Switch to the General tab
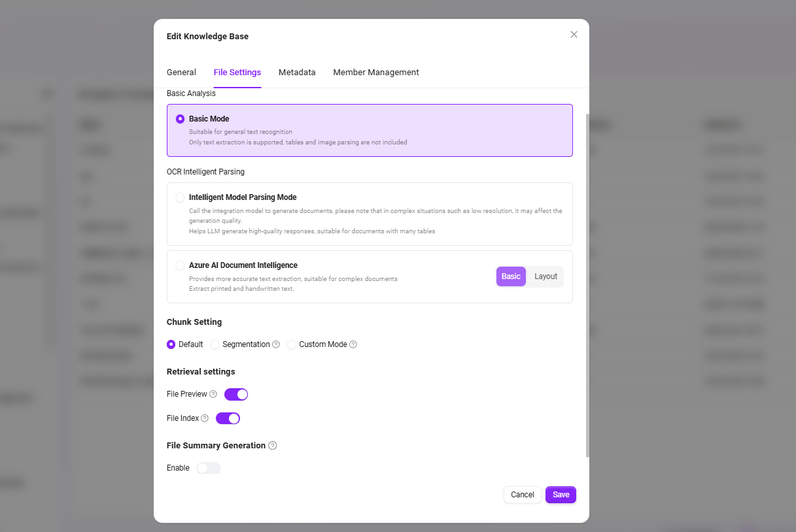 pos(181,73)
